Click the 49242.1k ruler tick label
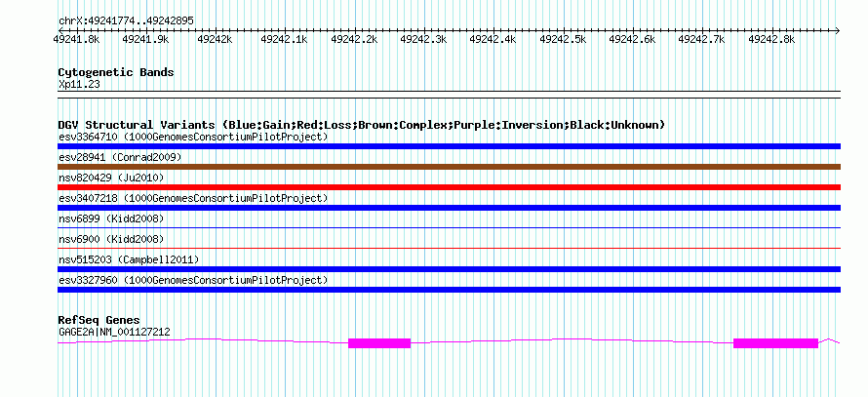Viewport: 868px width, 397px height. [284, 39]
